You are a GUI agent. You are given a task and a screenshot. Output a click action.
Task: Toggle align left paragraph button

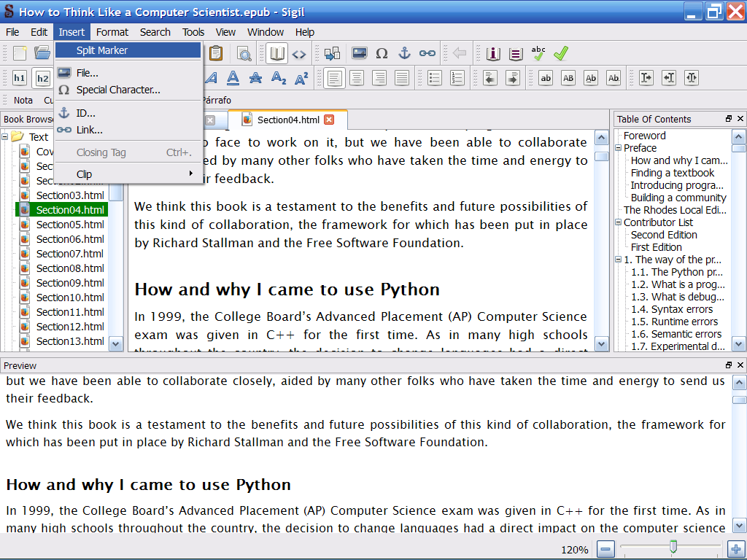click(x=334, y=78)
